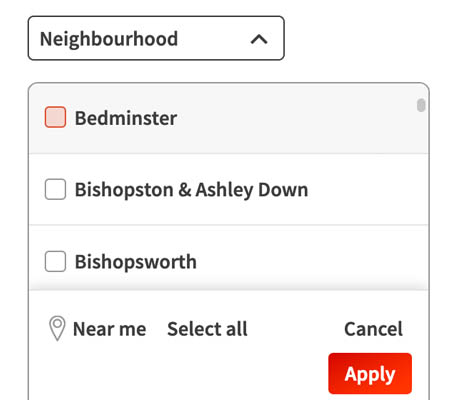Select the Bishopsworth label text
Screen dimensions: 450x400
pyautogui.click(x=136, y=262)
